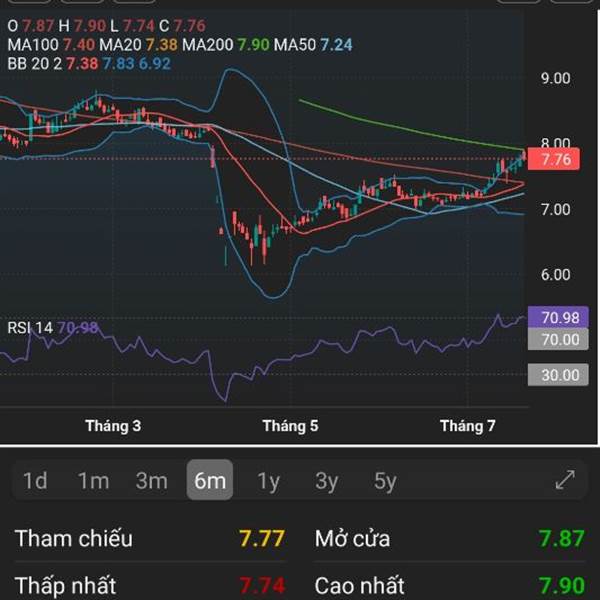The width and height of the screenshot is (600, 600).
Task: Tap the 6.00 price axis label
Action: pyautogui.click(x=555, y=275)
